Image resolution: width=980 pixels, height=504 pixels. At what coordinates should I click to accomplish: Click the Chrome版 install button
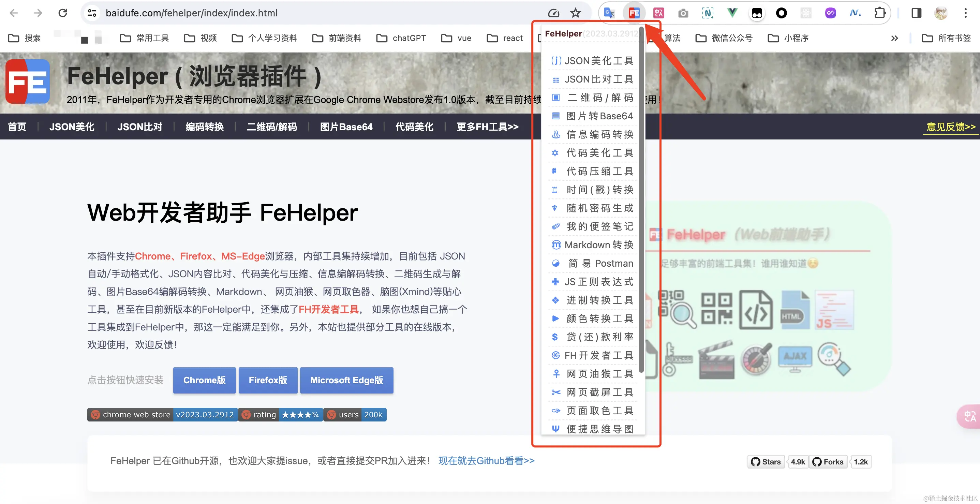[204, 380]
